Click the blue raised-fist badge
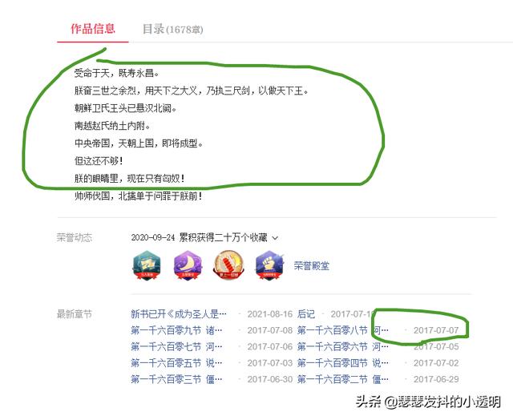Screen dimensions: 513x420 (x=269, y=265)
